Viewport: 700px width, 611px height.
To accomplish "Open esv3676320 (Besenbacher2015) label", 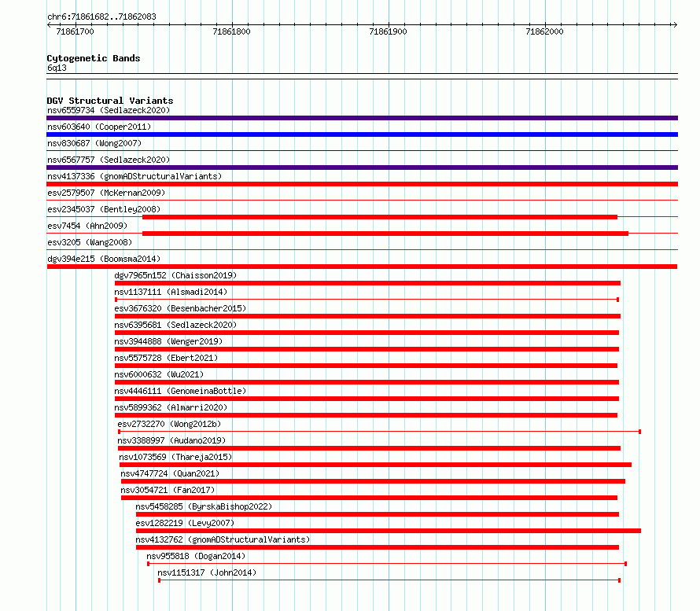I will click(x=180, y=308).
